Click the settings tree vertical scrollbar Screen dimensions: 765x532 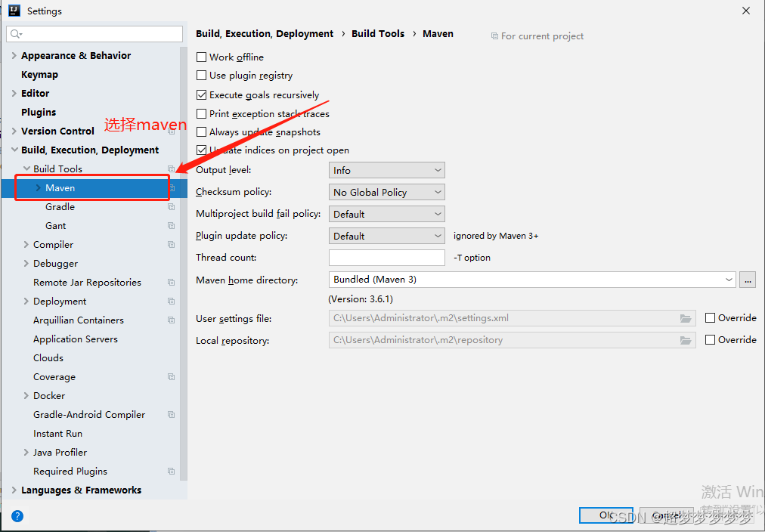(x=184, y=263)
